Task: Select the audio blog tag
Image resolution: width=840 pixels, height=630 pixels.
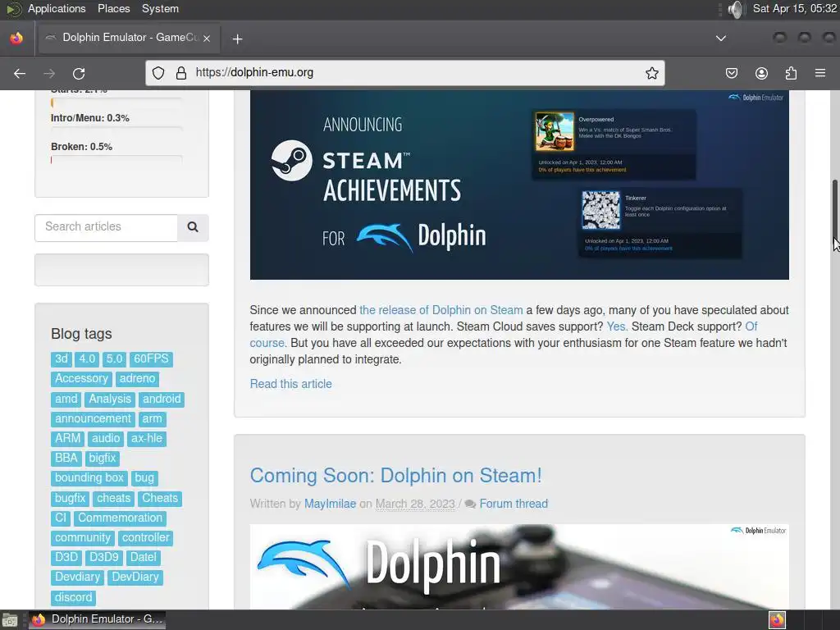Action: (x=106, y=439)
